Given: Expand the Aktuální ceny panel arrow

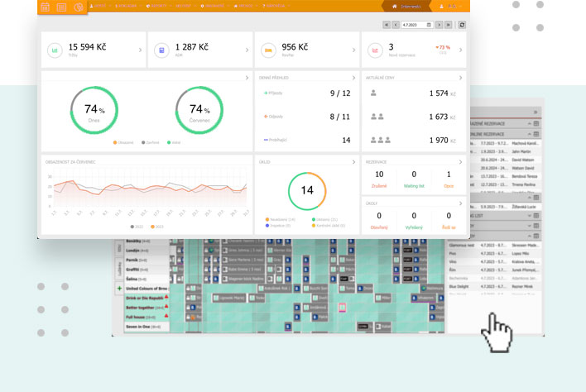Looking at the screenshot, I should [x=461, y=77].
